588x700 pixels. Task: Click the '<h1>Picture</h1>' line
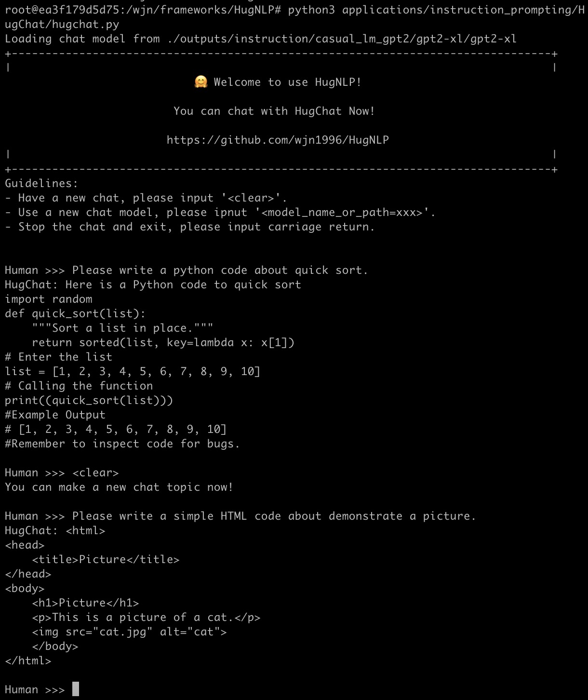tap(85, 603)
